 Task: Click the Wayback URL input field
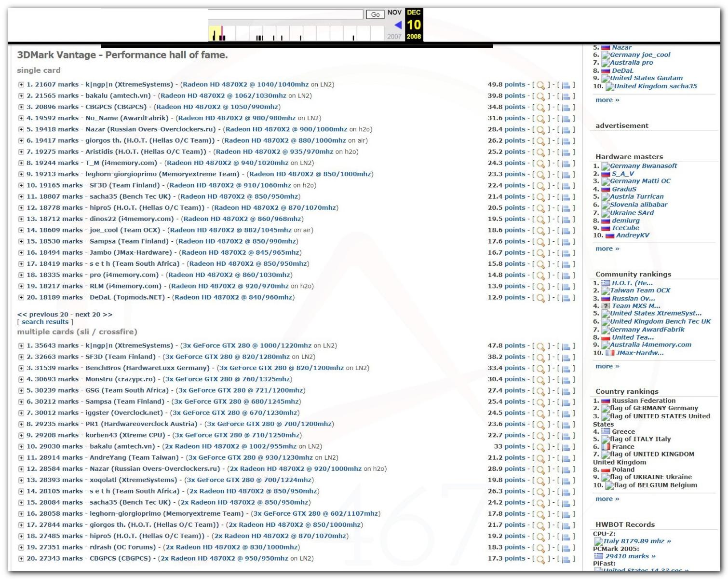pyautogui.click(x=285, y=14)
